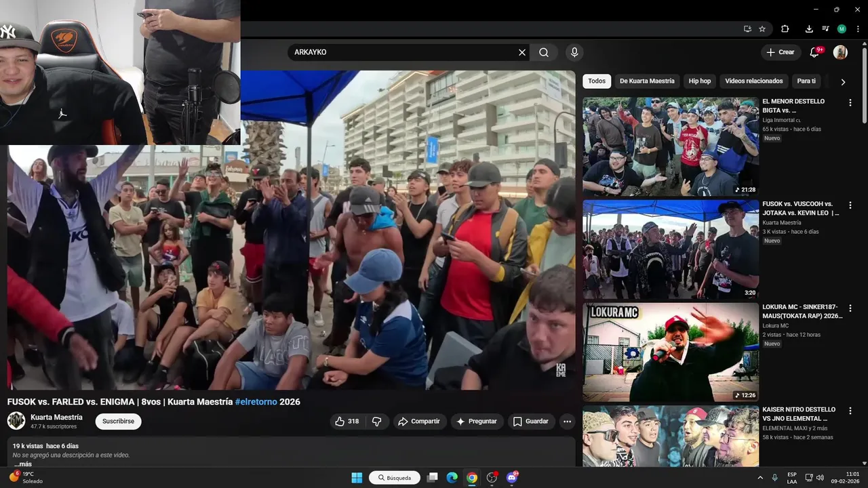
Task: Open Discord from taskbar
Action: (x=512, y=478)
